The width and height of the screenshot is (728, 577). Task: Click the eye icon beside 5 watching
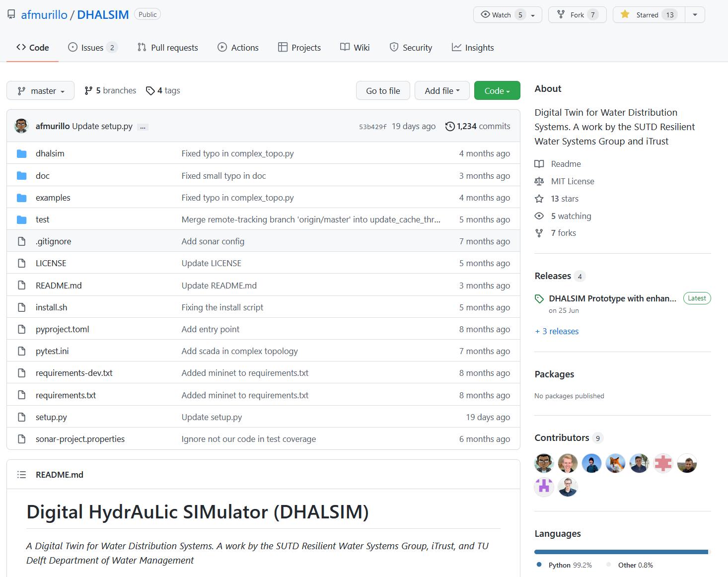tap(539, 216)
